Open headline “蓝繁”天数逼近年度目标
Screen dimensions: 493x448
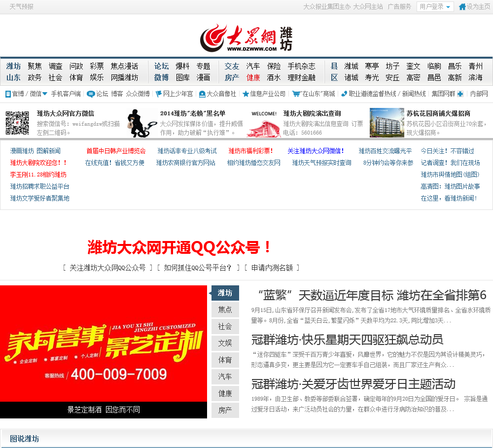tap(372, 295)
